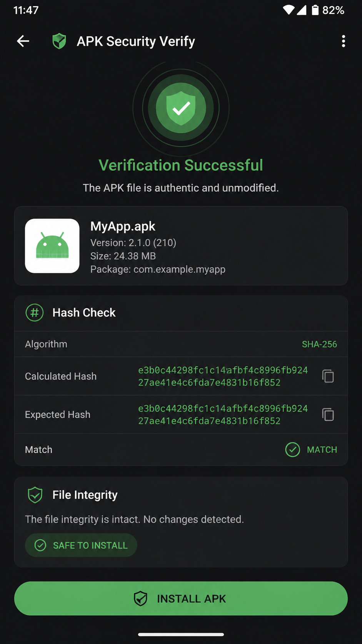Tap the Wi-Fi status icon
Screen dimensions: 362x644
point(289,10)
